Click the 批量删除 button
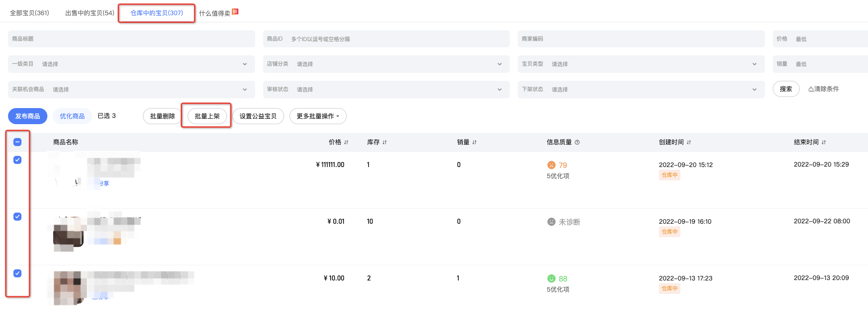Viewport: 868px width, 318px height. tap(163, 116)
